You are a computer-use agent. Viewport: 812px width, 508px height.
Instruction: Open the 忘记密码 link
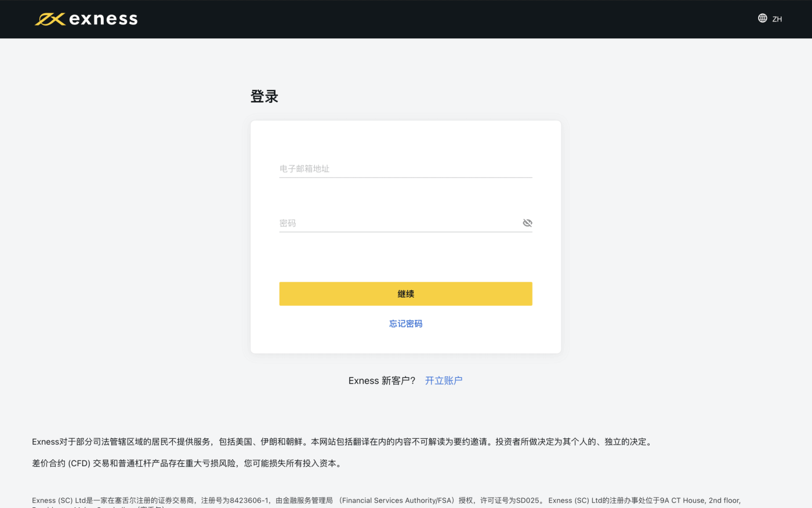(405, 324)
